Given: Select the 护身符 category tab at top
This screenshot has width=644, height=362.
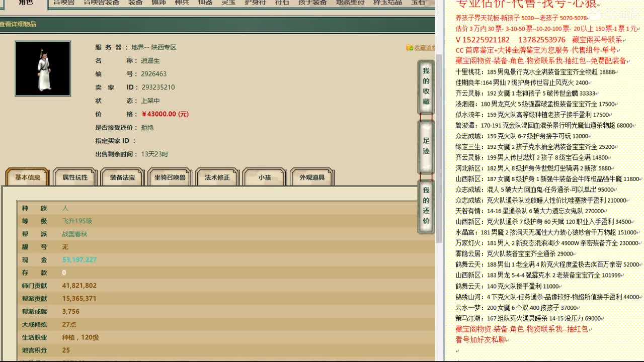Looking at the screenshot, I should (x=255, y=3).
